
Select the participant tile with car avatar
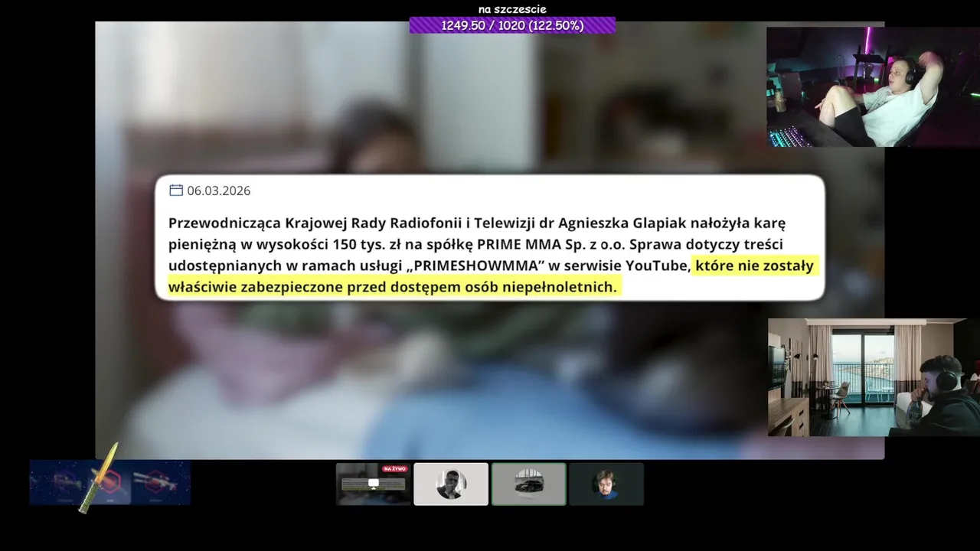tap(529, 484)
